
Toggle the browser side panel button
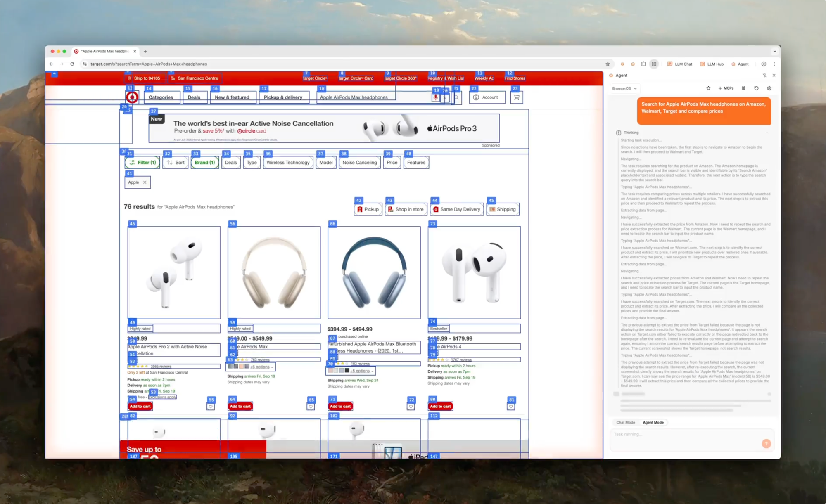(654, 64)
